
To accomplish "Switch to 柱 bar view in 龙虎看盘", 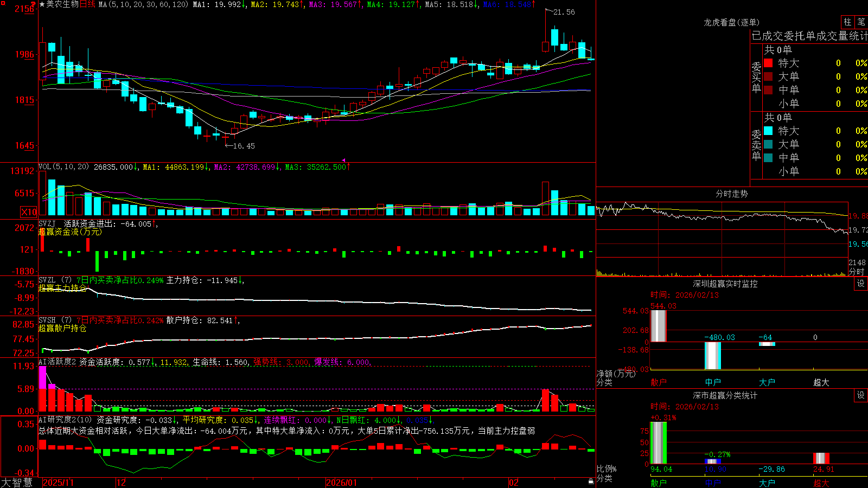I will coord(847,22).
